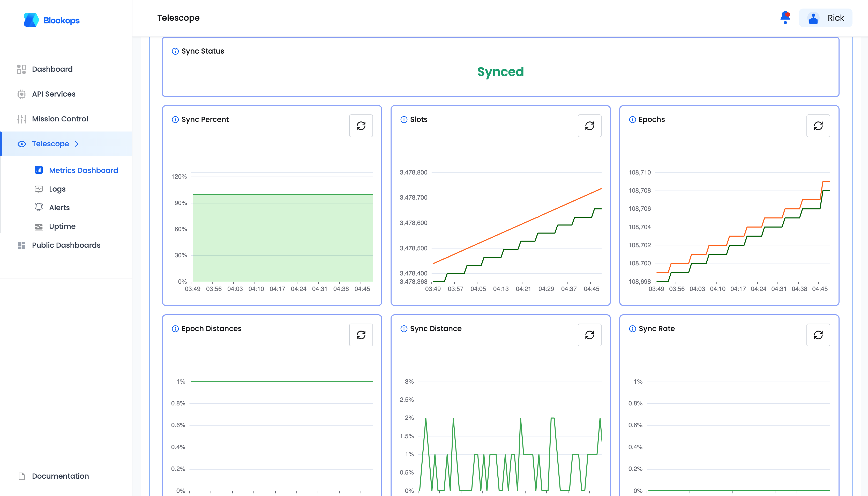Click the Metrics Dashboard chart icon
The image size is (868, 496).
[39, 170]
